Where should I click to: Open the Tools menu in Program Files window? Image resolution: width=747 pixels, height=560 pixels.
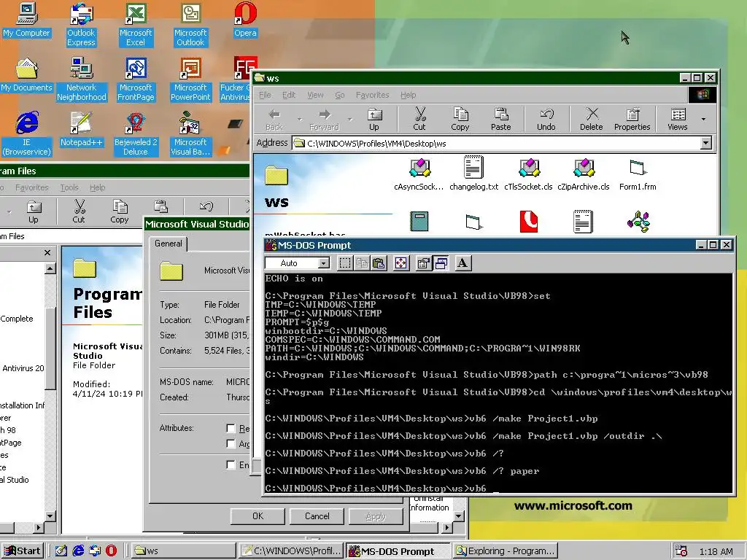(69, 187)
